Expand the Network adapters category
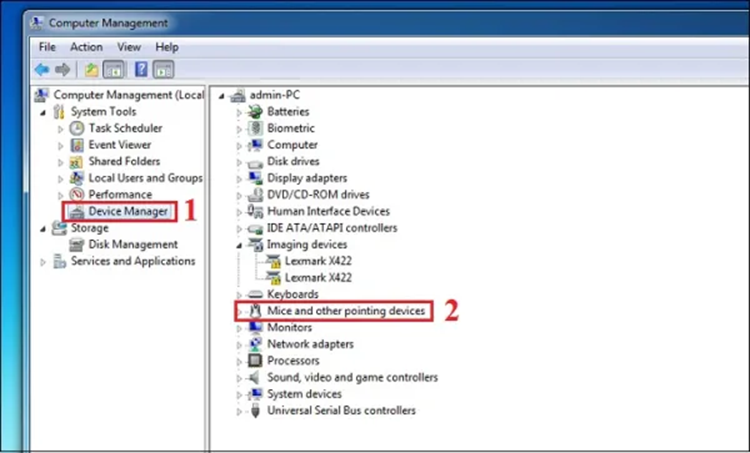This screenshot has height=453, width=750. pyautogui.click(x=239, y=345)
